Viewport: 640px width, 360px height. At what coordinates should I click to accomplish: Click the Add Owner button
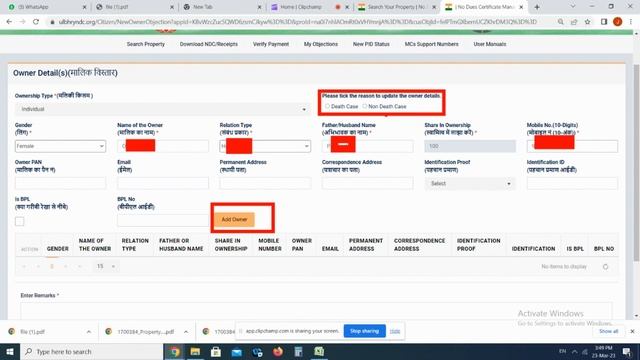(234, 220)
